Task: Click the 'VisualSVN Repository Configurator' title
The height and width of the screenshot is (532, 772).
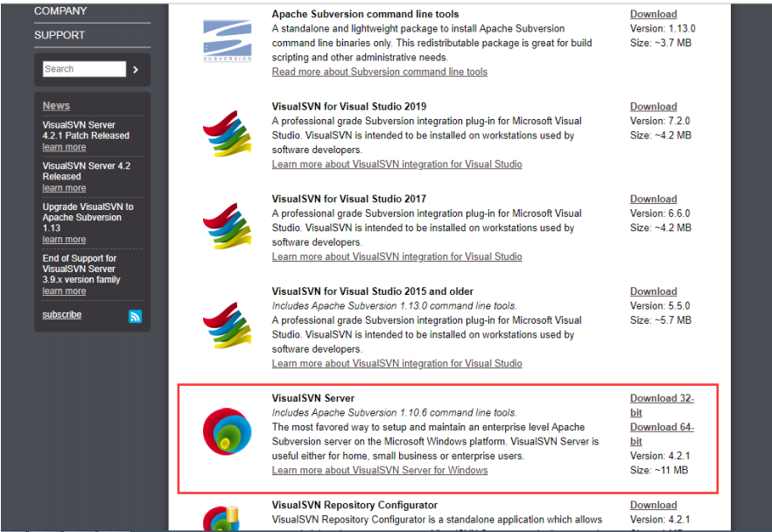Action: [354, 506]
